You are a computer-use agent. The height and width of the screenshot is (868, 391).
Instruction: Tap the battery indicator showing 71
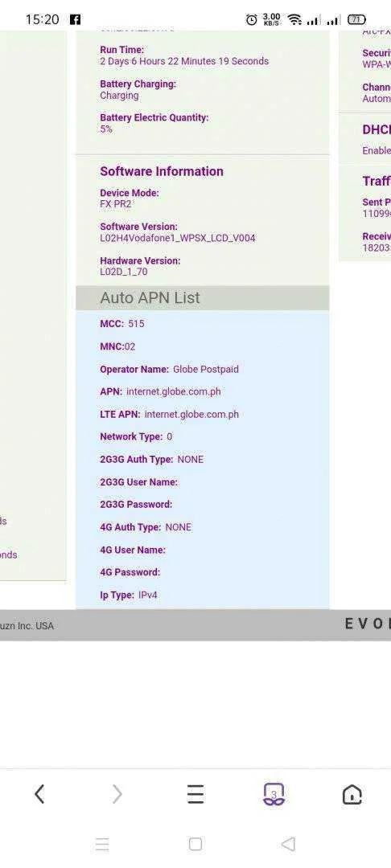tap(356, 20)
